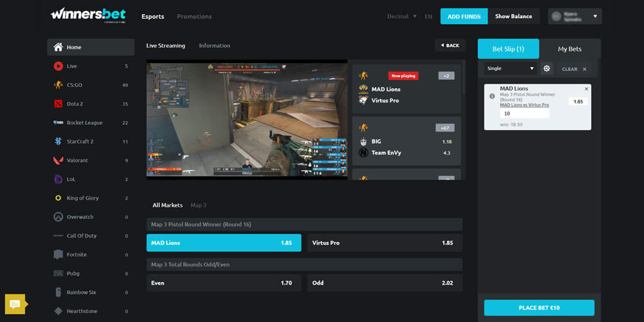This screenshot has width=644, height=322.
Task: Switch to the Live Streaming tab
Action: click(166, 46)
